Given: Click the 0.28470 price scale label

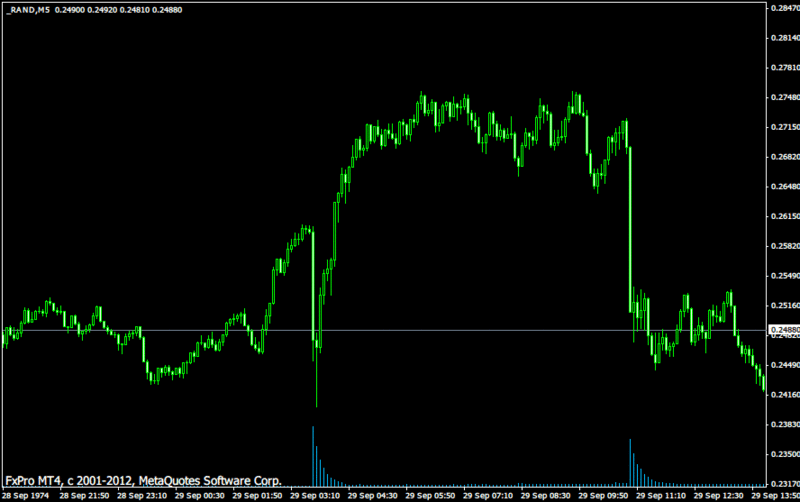Looking at the screenshot, I should click(785, 8).
